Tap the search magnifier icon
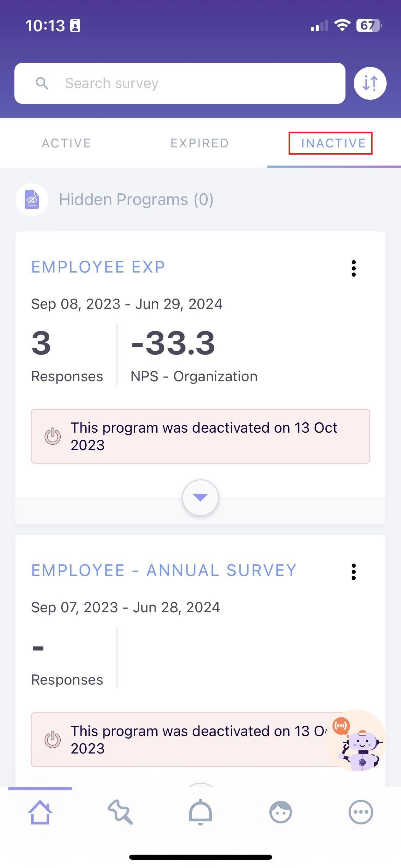Screen dimensions: 401x868 42,83
